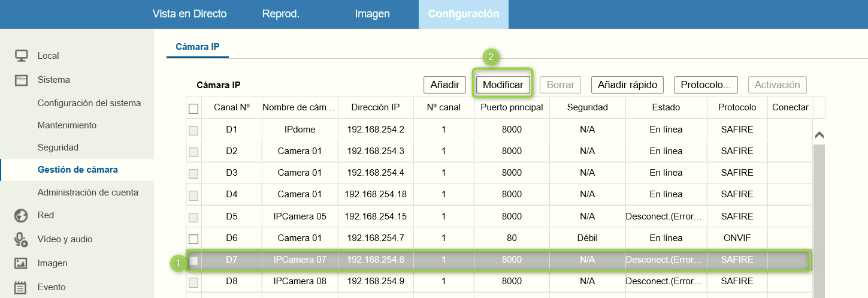Open the Configuración tab
Image resolution: width=868 pixels, height=298 pixels.
tap(464, 14)
